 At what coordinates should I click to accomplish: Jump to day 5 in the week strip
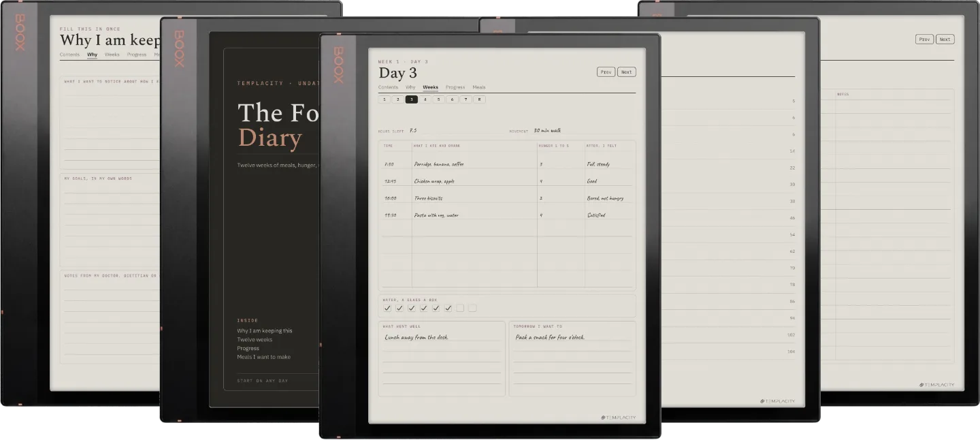(x=438, y=99)
